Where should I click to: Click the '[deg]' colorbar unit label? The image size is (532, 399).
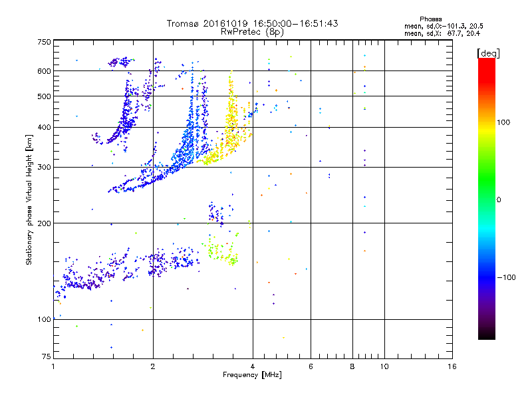(x=488, y=53)
